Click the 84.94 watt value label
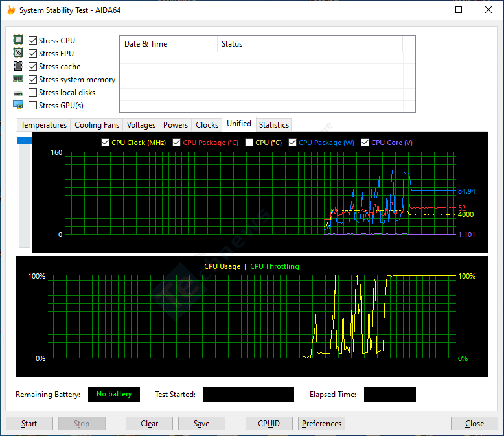Image resolution: width=504 pixels, height=436 pixels. click(466, 191)
